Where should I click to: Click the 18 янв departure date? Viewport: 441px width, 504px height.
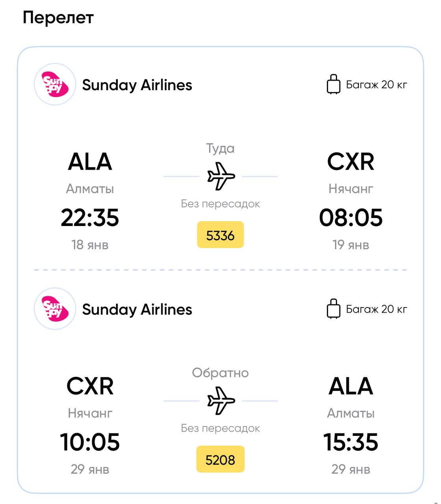pos(90,245)
